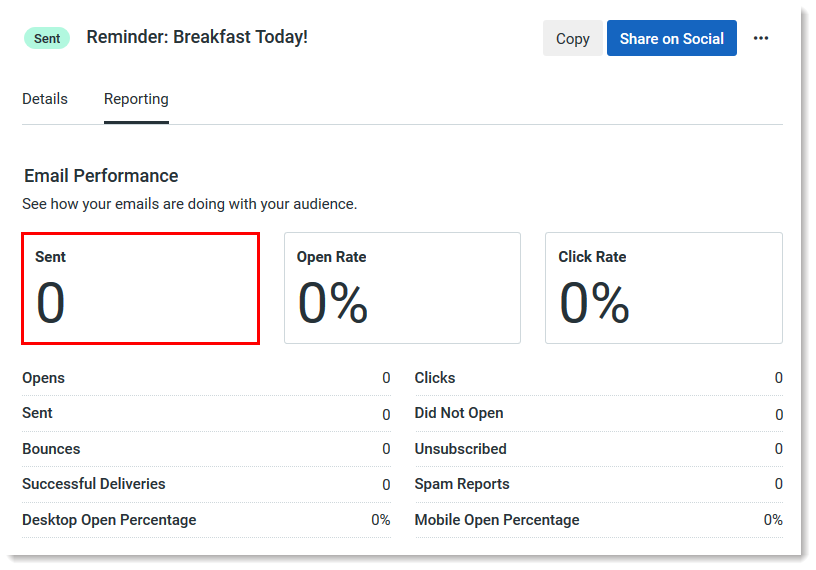Open the Open Rate summary card

[x=402, y=288]
